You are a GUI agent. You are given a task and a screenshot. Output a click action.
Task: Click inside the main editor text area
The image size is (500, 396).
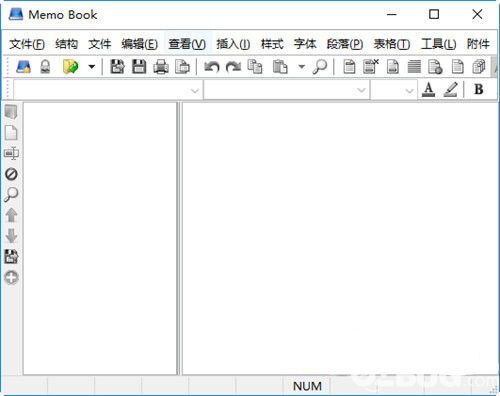click(340, 239)
